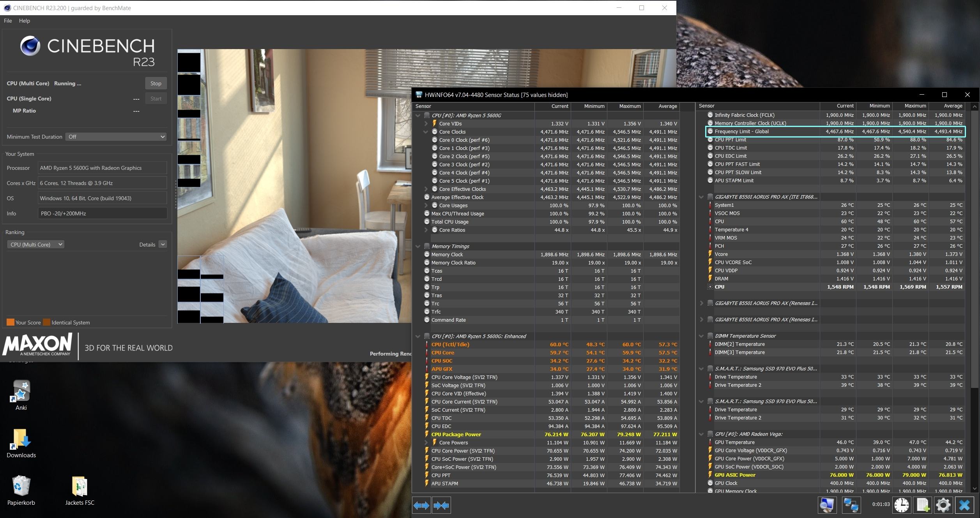Open the CPU (Multi Core) ranking dropdown
Viewport: 980px width, 518px height.
(35, 245)
